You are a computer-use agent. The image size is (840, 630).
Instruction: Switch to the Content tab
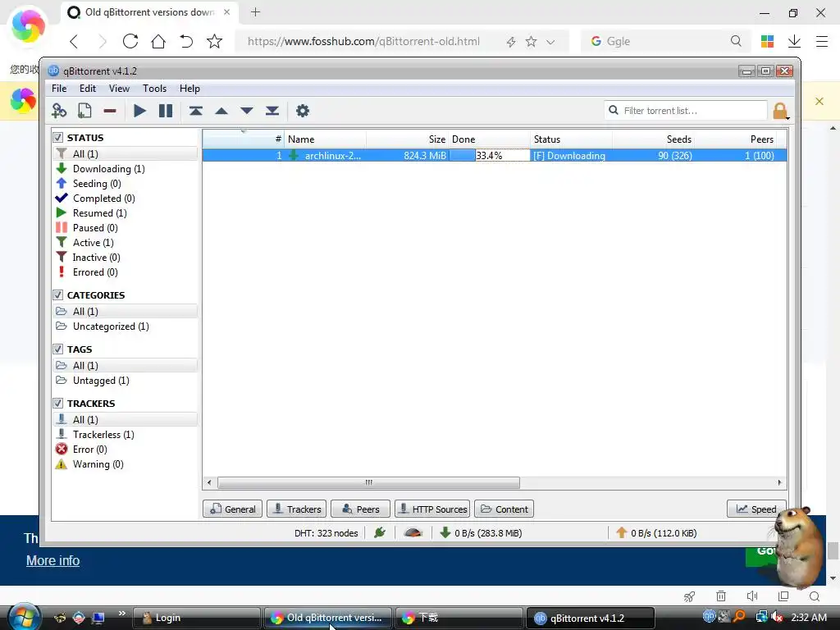coord(504,509)
